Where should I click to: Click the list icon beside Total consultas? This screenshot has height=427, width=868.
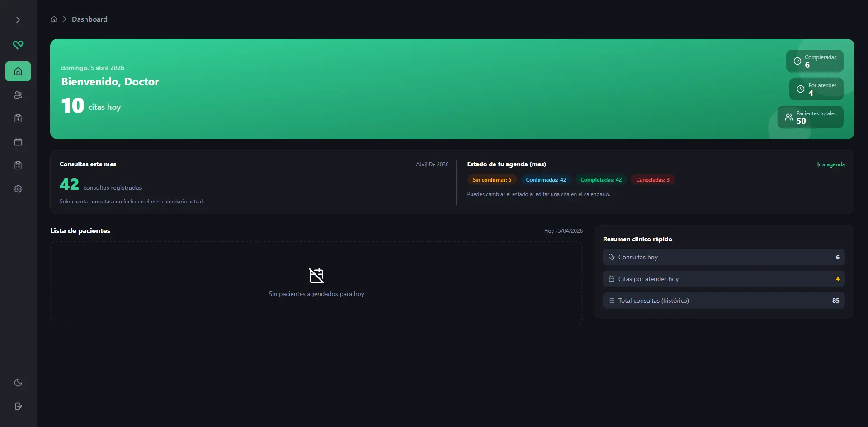612,300
